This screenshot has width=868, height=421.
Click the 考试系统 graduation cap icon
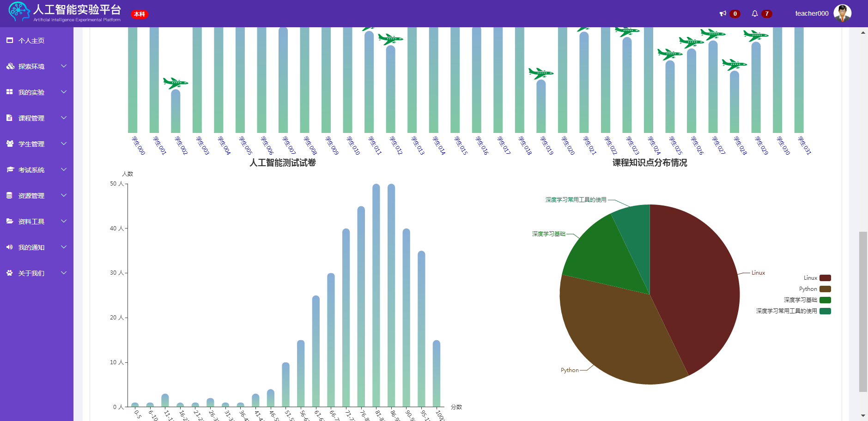[x=10, y=170]
